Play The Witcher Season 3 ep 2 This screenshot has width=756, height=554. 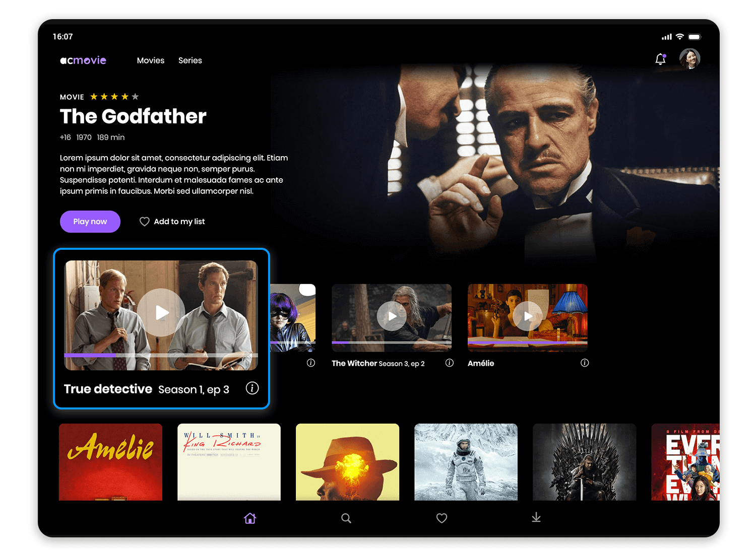392,316
